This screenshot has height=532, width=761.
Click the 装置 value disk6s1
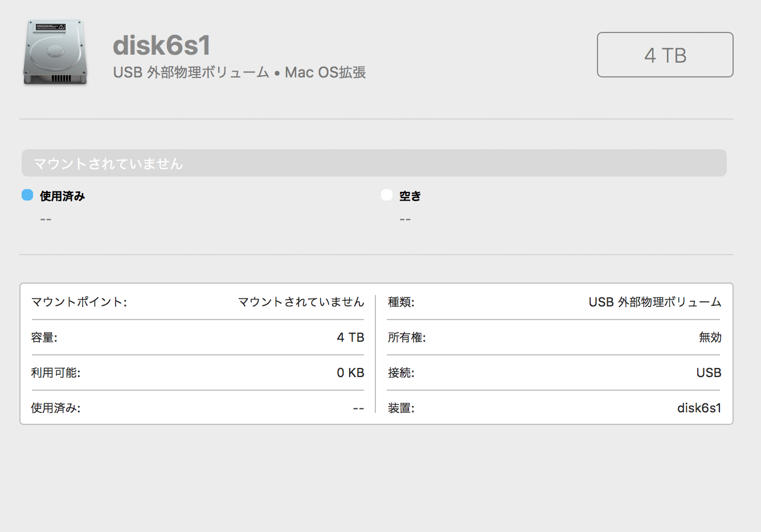699,408
